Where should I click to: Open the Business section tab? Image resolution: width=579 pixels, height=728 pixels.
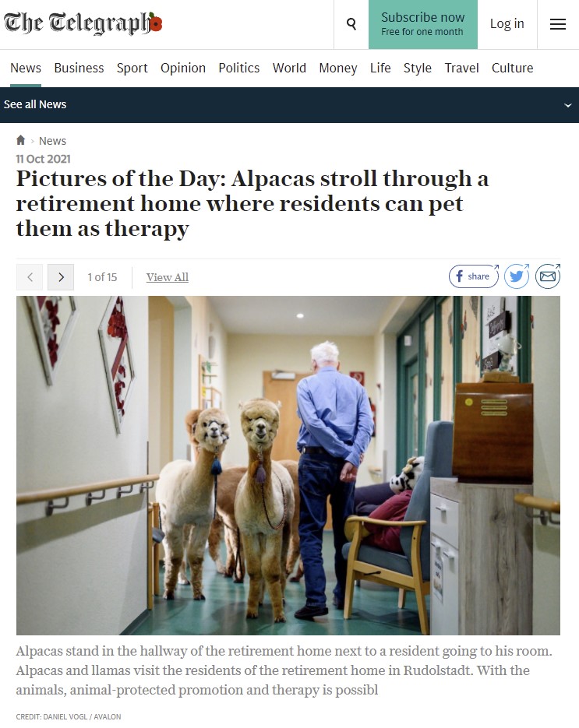pos(79,68)
